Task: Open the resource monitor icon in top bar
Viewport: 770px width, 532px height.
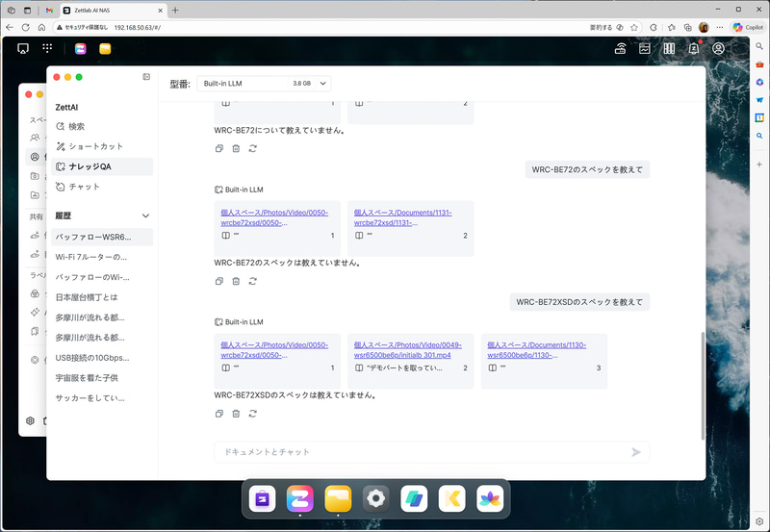Action: (x=645, y=48)
